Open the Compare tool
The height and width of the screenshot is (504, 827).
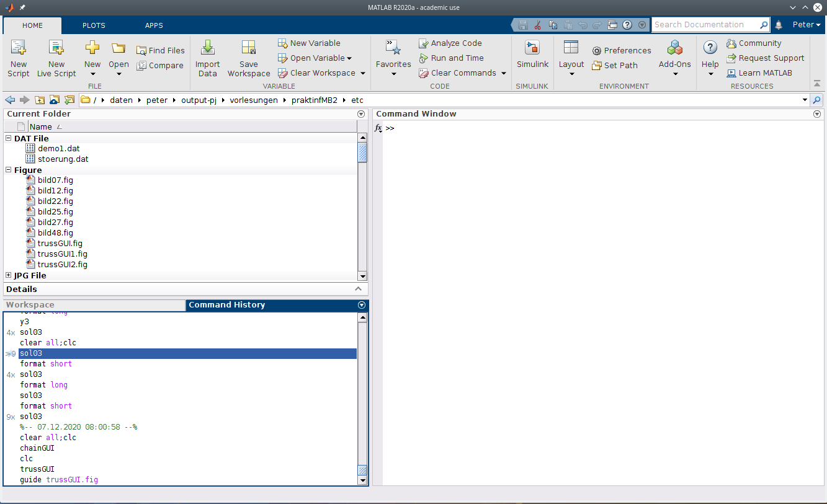coord(161,65)
